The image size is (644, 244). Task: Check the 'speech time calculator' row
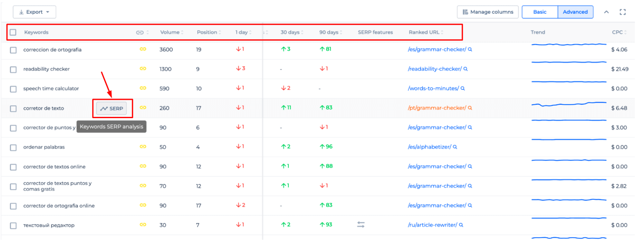pos(13,89)
